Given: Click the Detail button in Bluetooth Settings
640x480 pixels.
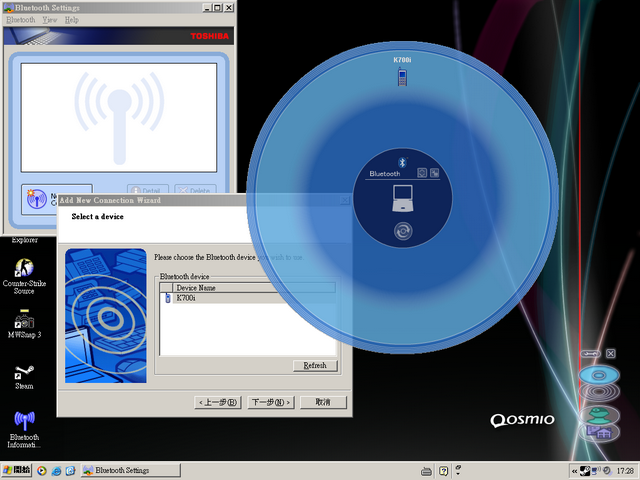Looking at the screenshot, I should coord(148,189).
